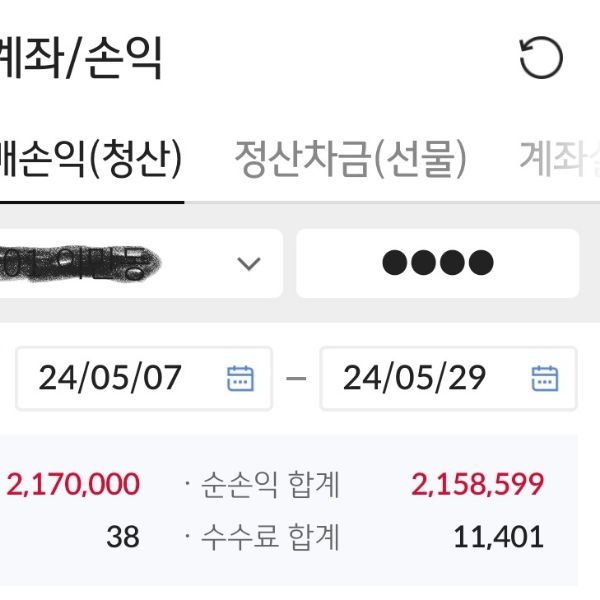Tap the 순손익 합계 label
The image size is (600, 600).
(268, 485)
